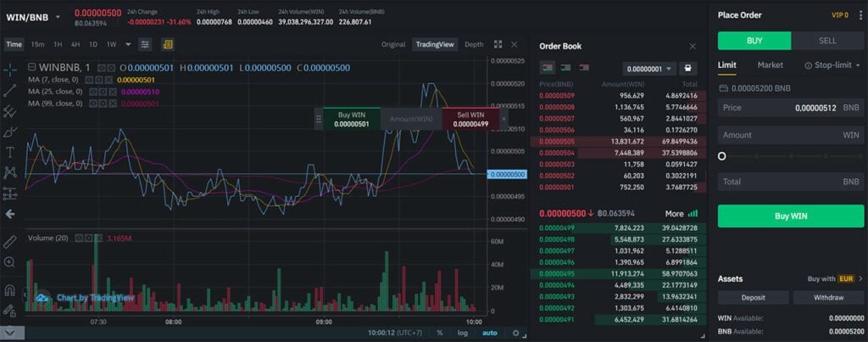The height and width of the screenshot is (342, 868).
Task: Click the drag handle of Buy/Sell widget
Action: coord(319,119)
